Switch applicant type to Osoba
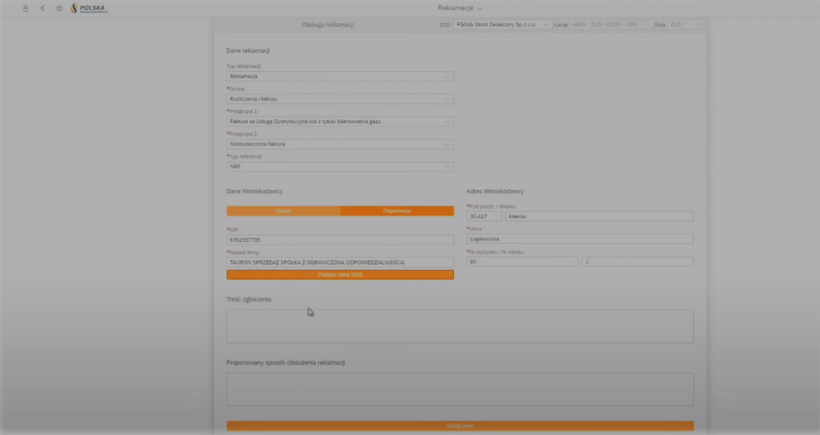 283,211
